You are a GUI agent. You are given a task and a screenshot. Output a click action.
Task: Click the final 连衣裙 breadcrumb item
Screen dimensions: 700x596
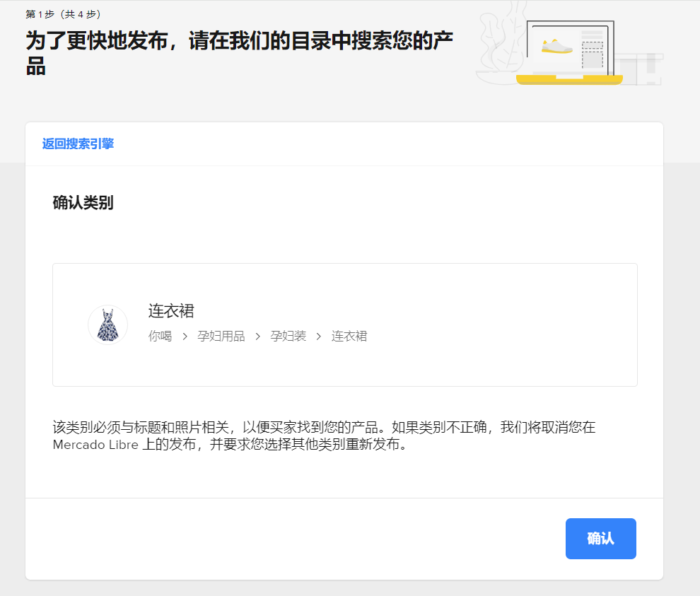(x=349, y=336)
